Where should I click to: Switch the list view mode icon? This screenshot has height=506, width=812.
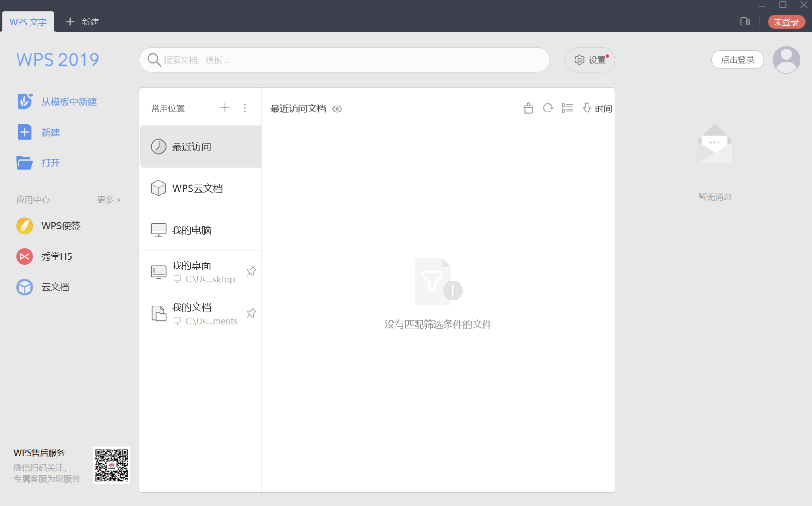coord(567,108)
